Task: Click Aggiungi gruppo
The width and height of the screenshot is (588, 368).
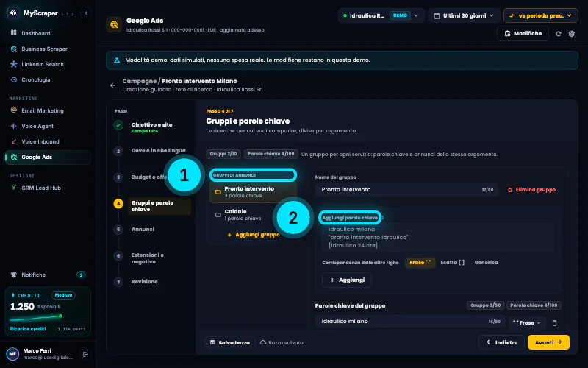Action: click(254, 234)
